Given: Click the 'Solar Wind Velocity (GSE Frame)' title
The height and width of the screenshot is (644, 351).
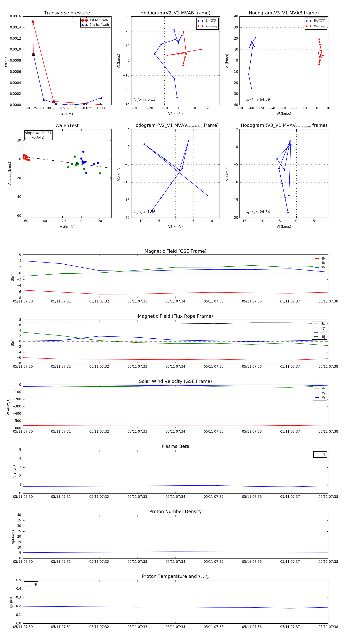Looking at the screenshot, I should [x=175, y=381].
